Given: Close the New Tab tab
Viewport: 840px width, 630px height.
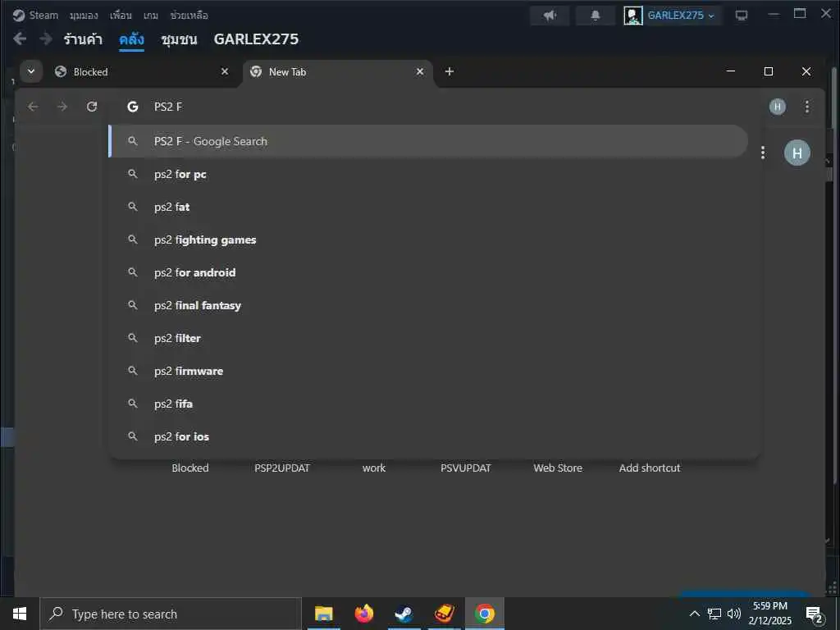Looking at the screenshot, I should [420, 71].
